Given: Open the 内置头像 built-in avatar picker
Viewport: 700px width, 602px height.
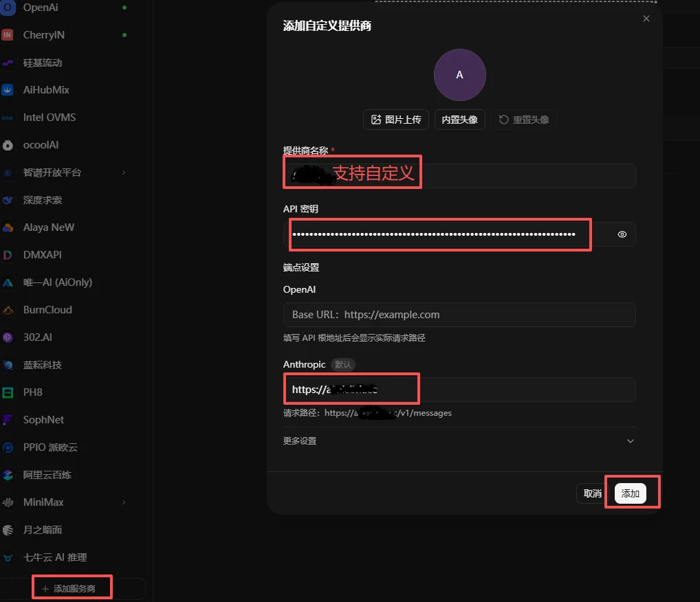Looking at the screenshot, I should pos(459,120).
